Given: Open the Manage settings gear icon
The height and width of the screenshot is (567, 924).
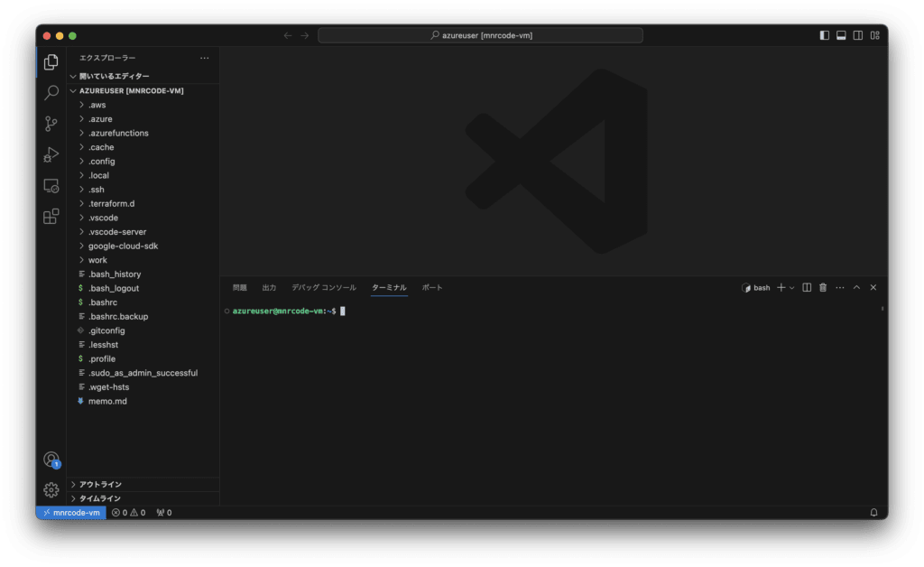Looking at the screenshot, I should point(51,489).
